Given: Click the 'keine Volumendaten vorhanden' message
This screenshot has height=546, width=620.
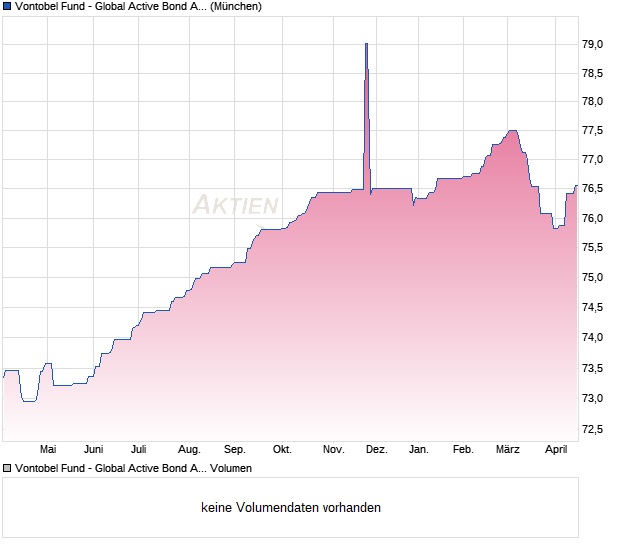Looking at the screenshot, I should (291, 507).
